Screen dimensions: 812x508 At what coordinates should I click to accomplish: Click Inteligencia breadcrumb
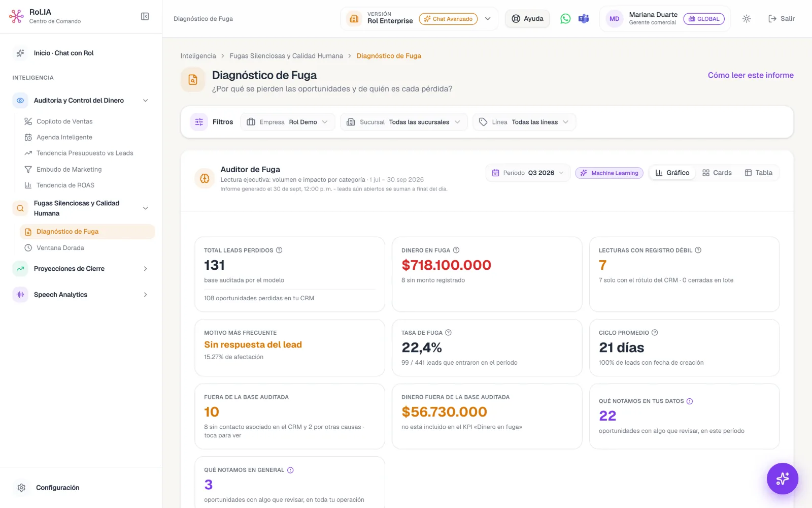[x=198, y=56]
